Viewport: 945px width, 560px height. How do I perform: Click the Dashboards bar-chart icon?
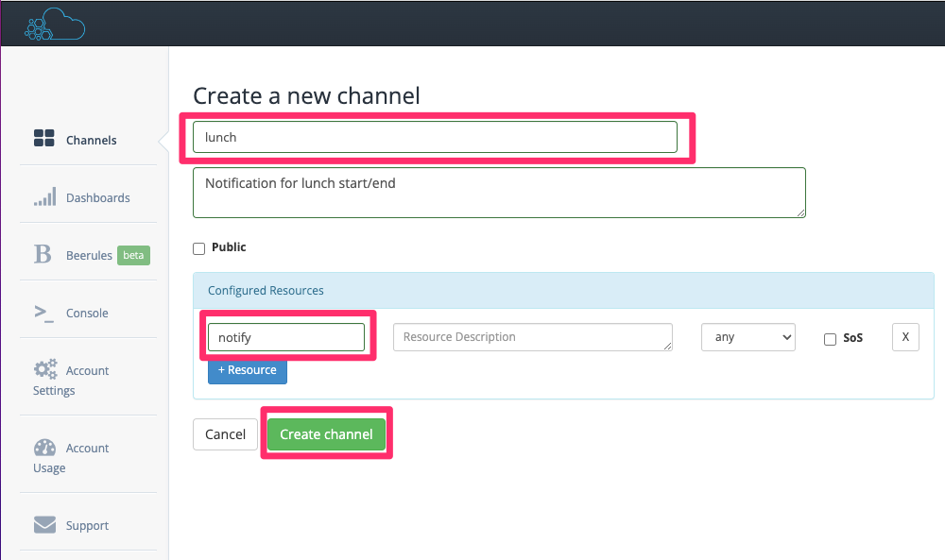tap(44, 196)
